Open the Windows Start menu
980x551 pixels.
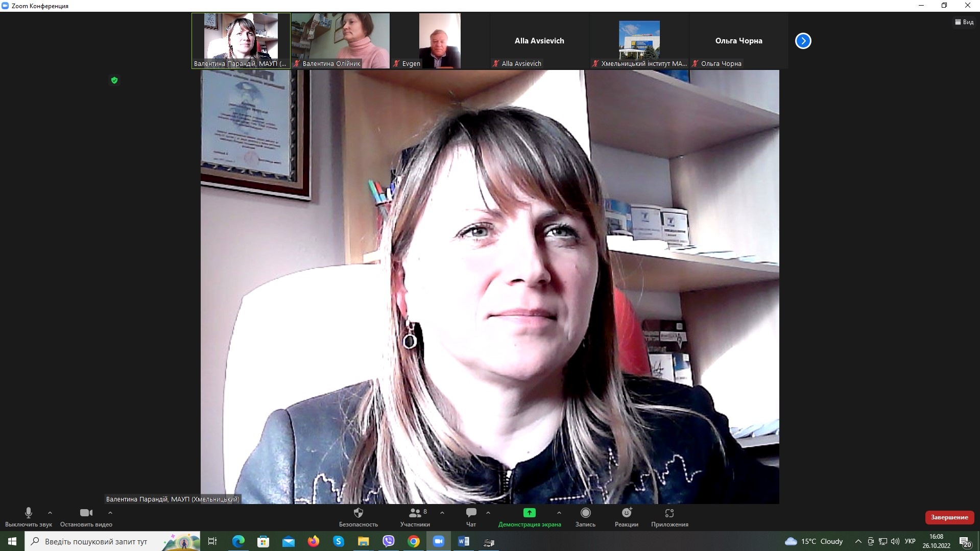pyautogui.click(x=12, y=541)
